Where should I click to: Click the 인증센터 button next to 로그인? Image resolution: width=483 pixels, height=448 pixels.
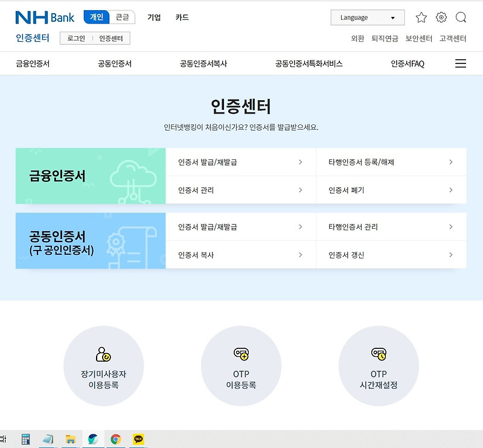click(x=111, y=38)
